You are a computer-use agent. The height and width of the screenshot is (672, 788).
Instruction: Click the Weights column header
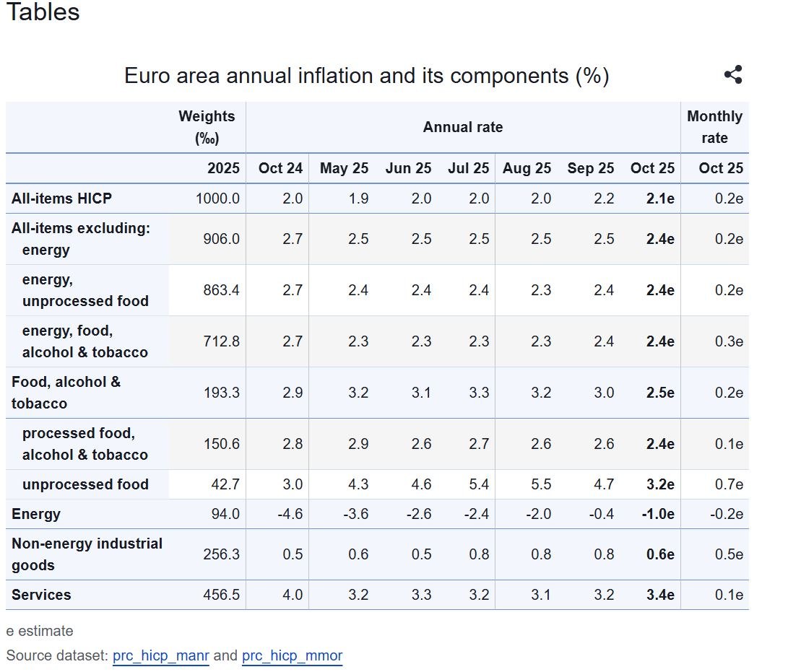pyautogui.click(x=207, y=127)
